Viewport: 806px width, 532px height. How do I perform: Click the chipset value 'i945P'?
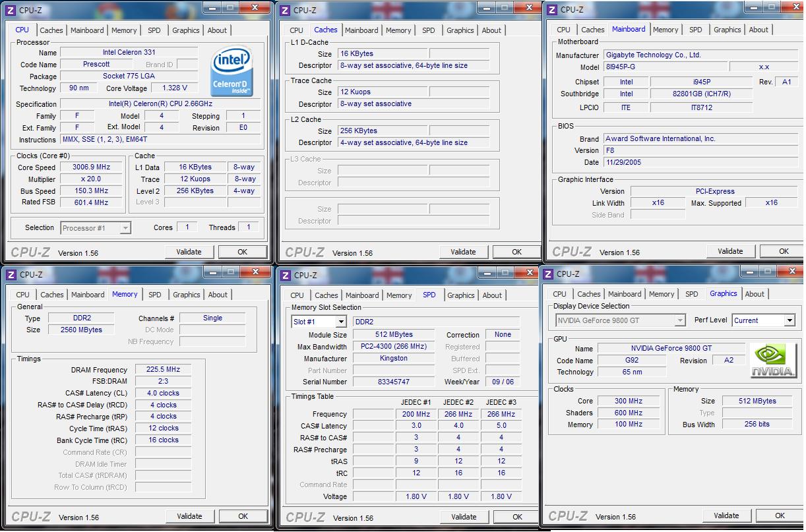702,82
